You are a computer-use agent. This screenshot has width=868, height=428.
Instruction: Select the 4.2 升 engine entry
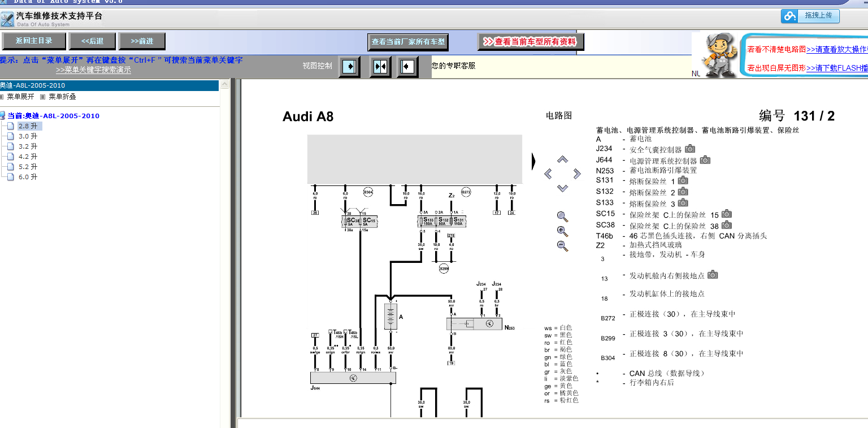point(28,157)
